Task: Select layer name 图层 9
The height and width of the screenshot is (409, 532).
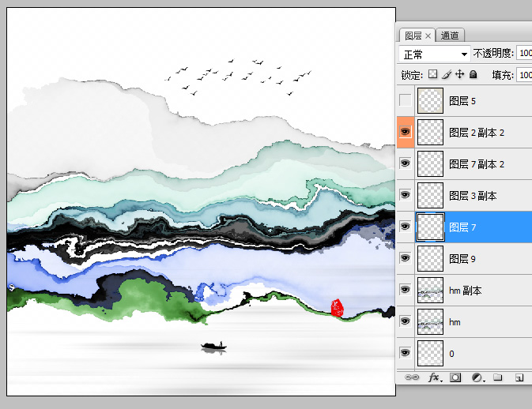Action: pos(462,259)
